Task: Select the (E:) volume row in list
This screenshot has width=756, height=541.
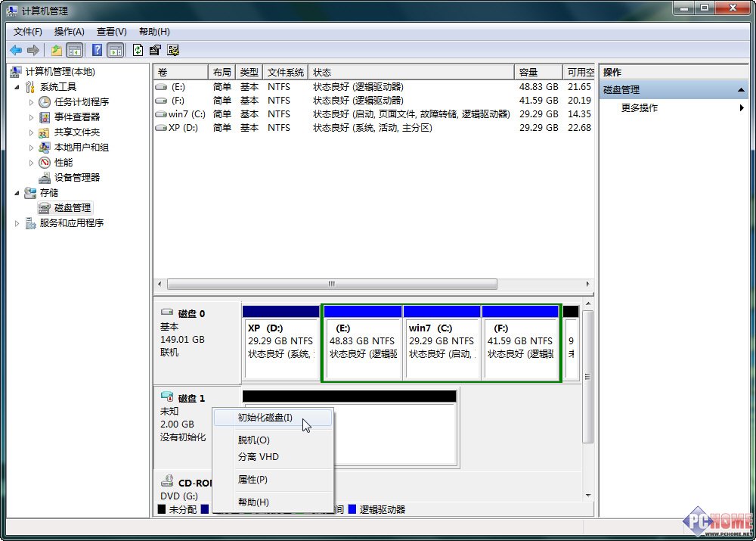Action: [x=373, y=87]
